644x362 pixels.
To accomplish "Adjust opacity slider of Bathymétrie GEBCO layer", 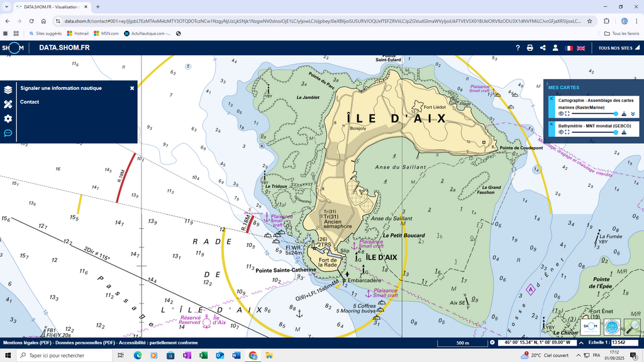I will point(594,132).
